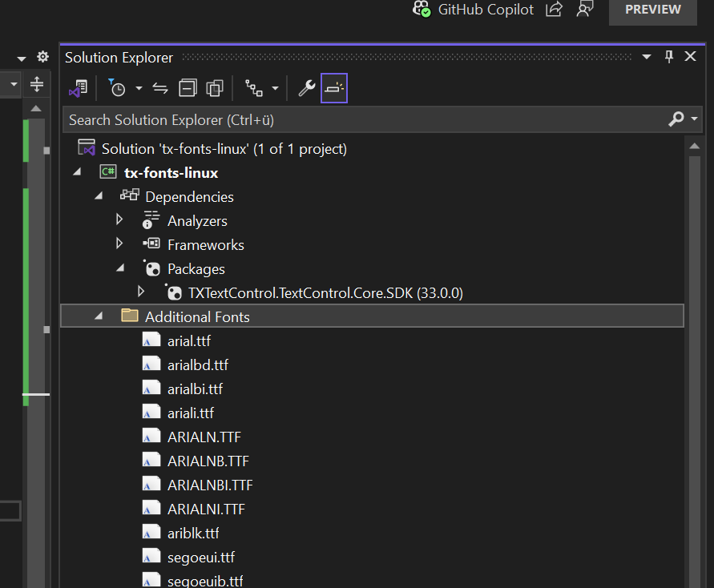Select arial.ttf file
Viewport: 714px width, 588px height.
point(189,341)
